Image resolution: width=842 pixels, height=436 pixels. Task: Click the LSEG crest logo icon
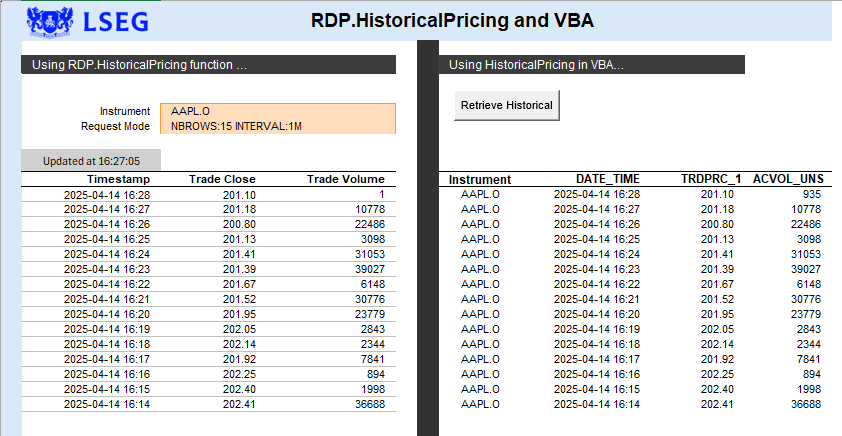coord(49,21)
